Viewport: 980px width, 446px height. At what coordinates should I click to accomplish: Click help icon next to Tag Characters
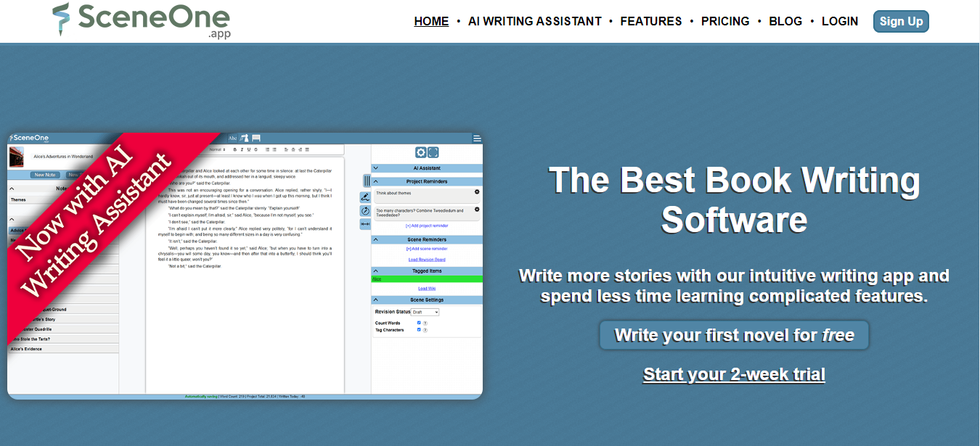pyautogui.click(x=425, y=330)
